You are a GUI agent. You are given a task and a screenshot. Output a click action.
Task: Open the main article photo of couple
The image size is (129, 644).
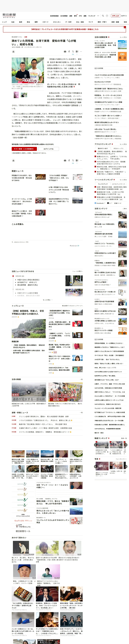point(28,71)
